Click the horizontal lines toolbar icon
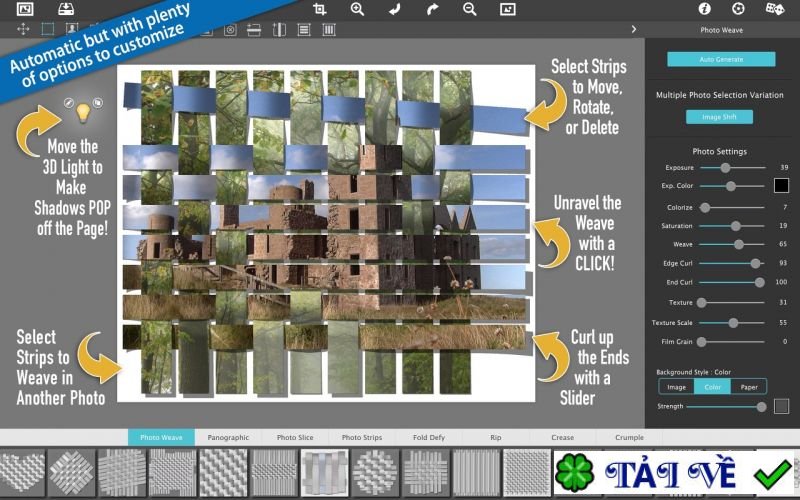Image resolution: width=800 pixels, height=500 pixels. click(304, 30)
